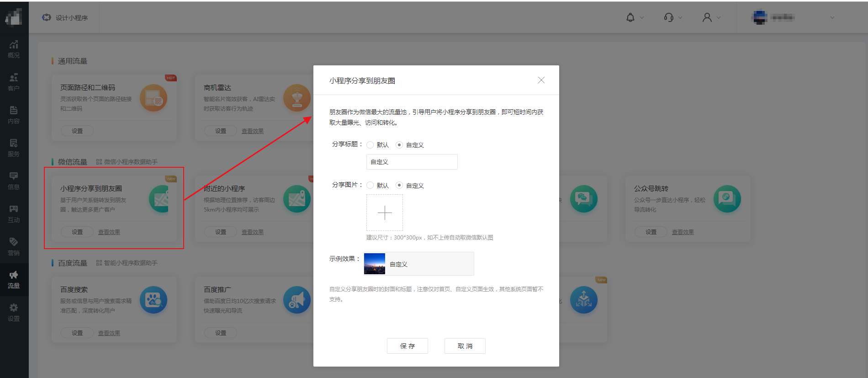This screenshot has height=378, width=868.
Task: Open the 设置 settings sidebar item
Action: 14,313
